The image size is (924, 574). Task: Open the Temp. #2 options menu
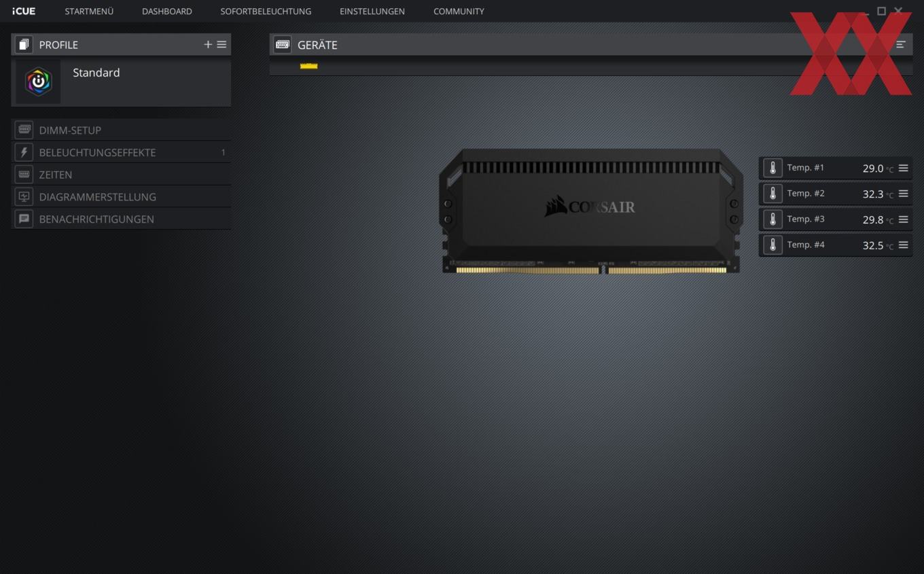(903, 194)
